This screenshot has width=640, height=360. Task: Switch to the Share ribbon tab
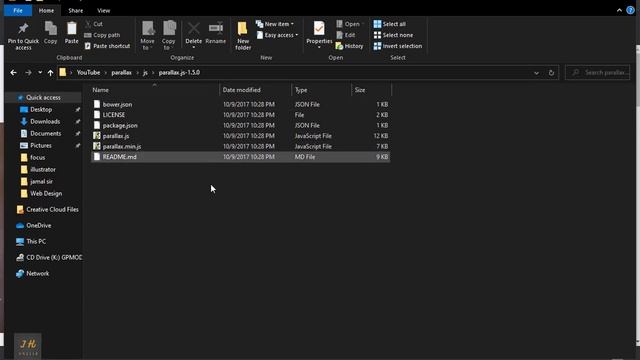coord(76,11)
